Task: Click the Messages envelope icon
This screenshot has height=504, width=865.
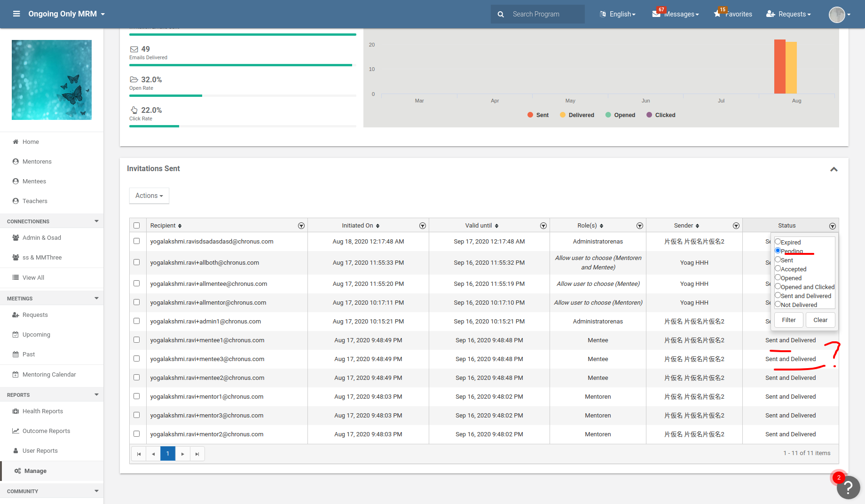Action: (656, 14)
